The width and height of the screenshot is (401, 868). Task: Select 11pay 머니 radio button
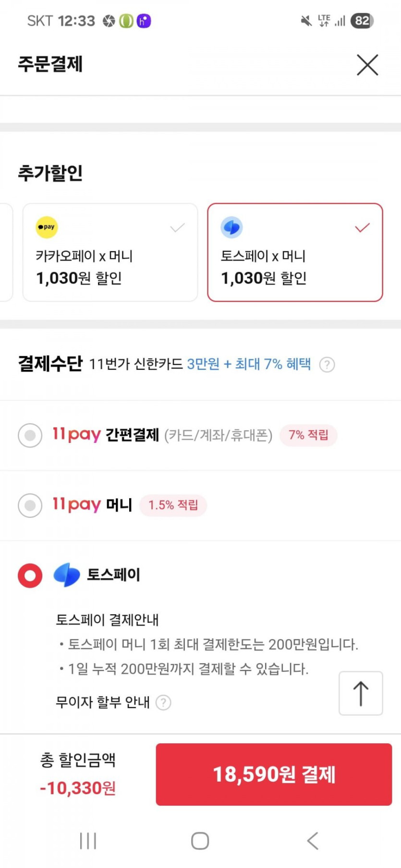(30, 505)
